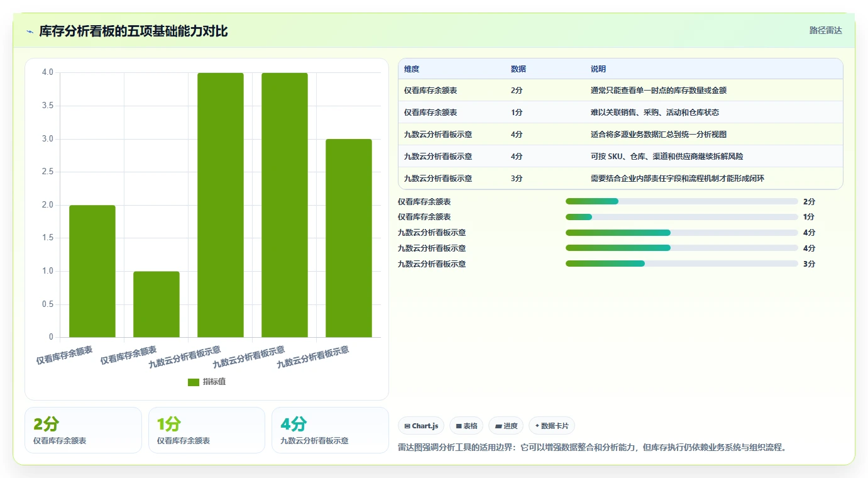
Task: Click the dashboard title 库存分析看板的五项基础能力对比
Action: pyautogui.click(x=133, y=31)
